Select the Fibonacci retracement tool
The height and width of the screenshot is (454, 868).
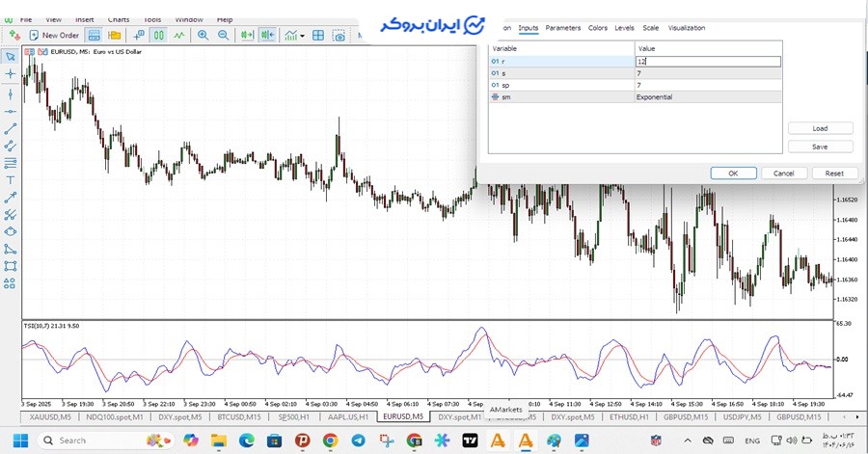pyautogui.click(x=10, y=163)
